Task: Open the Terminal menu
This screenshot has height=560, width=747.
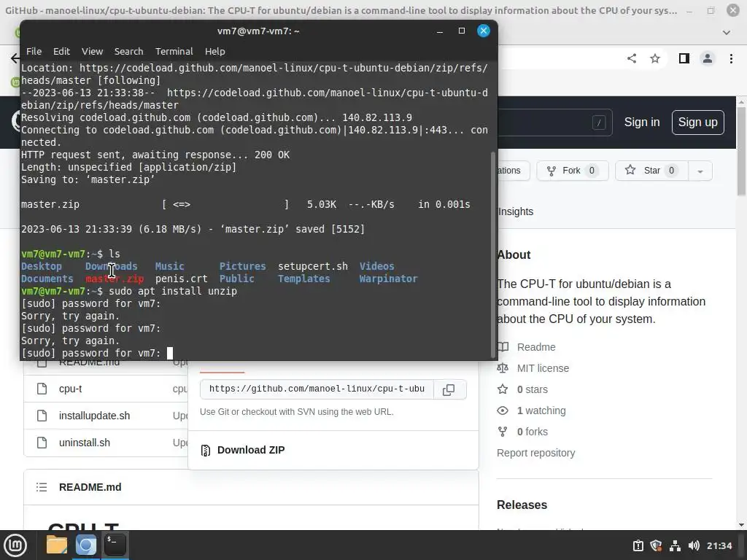Action: click(174, 52)
